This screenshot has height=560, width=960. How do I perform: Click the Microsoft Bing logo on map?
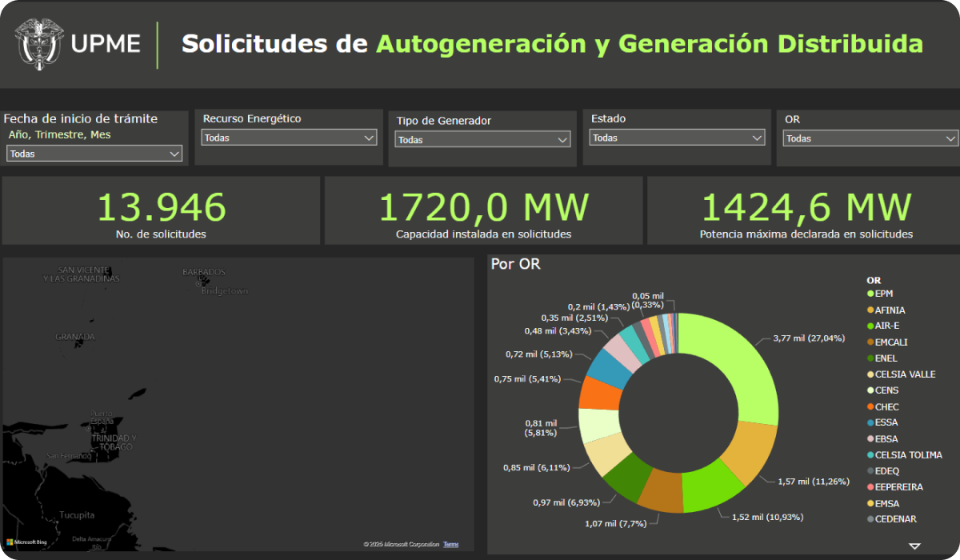[27, 542]
